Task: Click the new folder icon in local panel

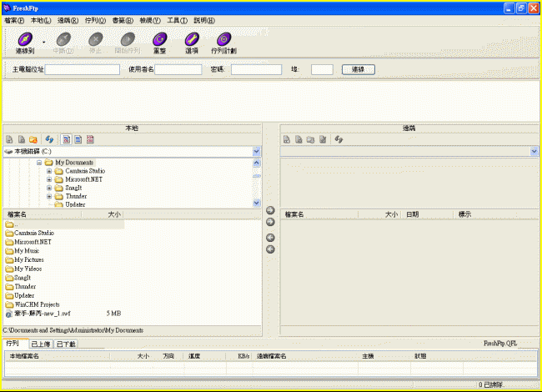Action: pos(33,139)
